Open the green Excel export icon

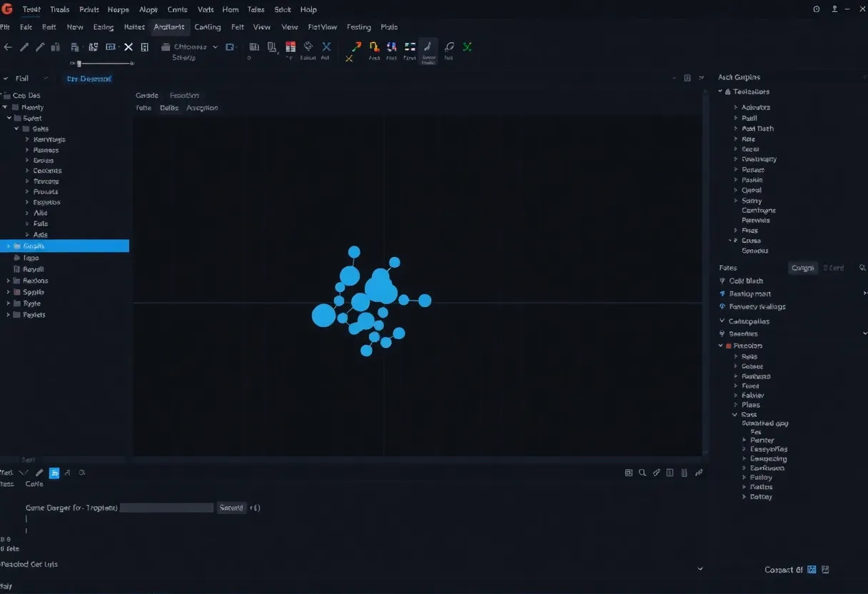coord(467,46)
